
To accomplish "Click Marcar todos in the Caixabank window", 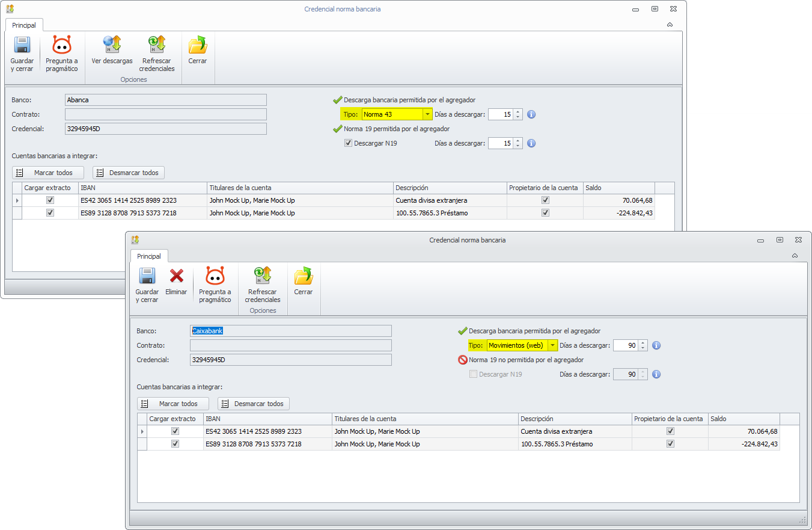I will [x=173, y=404].
